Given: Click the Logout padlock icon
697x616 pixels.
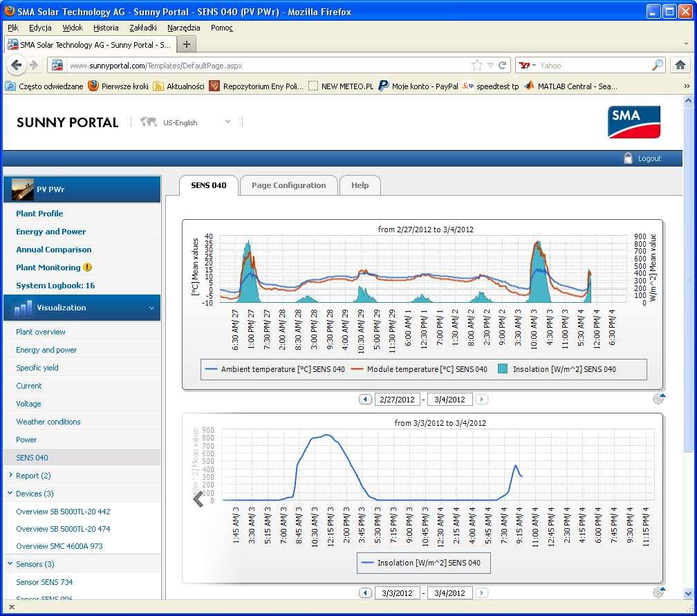Looking at the screenshot, I should coord(628,158).
